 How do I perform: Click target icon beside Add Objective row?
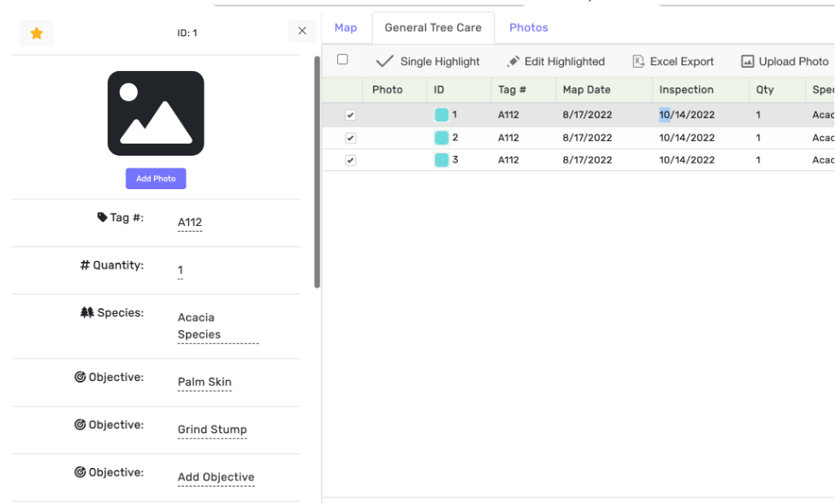click(80, 472)
